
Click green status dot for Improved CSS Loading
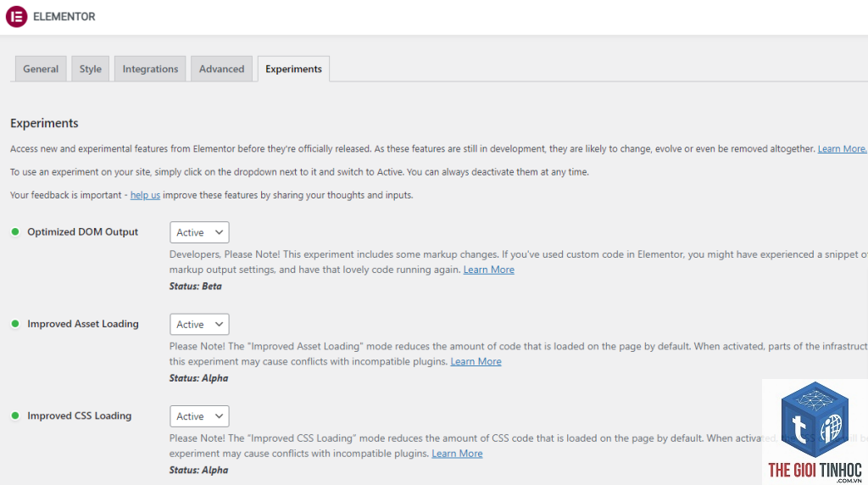pyautogui.click(x=15, y=415)
